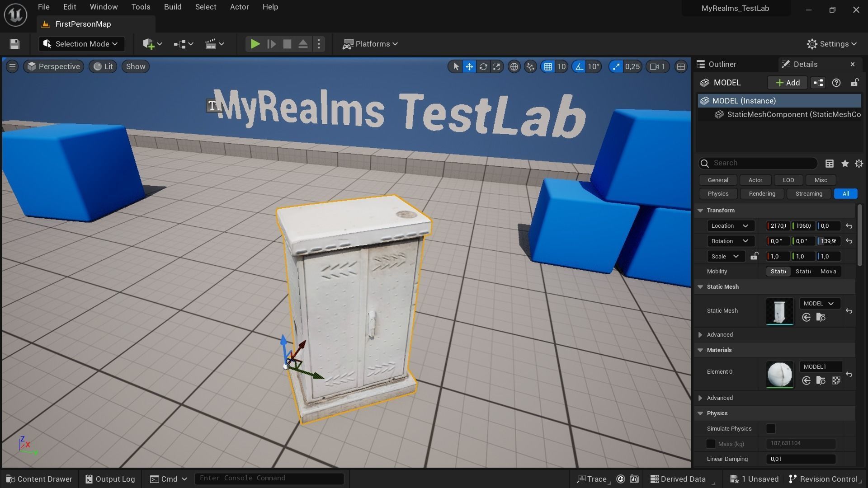Open the Selection Mode dropdown
Image resolution: width=868 pixels, height=488 pixels.
[81, 44]
